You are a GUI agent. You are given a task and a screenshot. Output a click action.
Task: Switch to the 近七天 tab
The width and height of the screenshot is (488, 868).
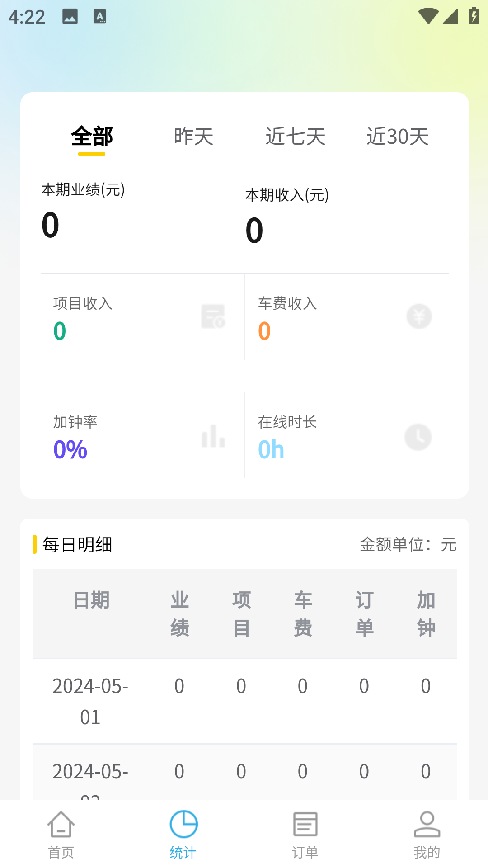296,137
